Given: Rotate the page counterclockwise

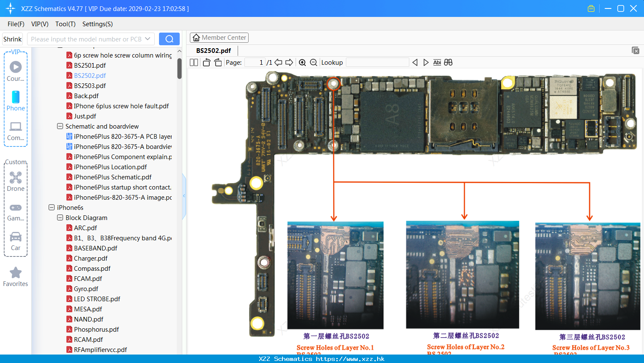Looking at the screenshot, I should pyautogui.click(x=206, y=63).
